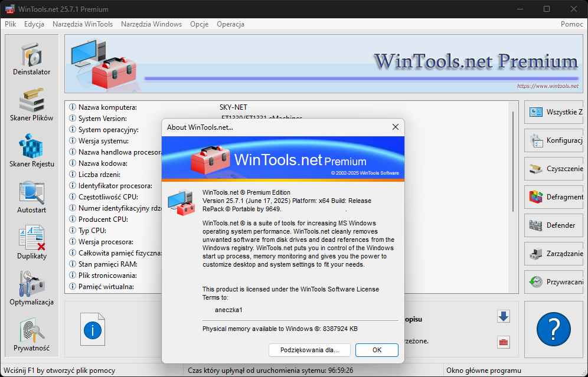
Task: Click the info icon beside Typ CPU
Action: (x=73, y=231)
